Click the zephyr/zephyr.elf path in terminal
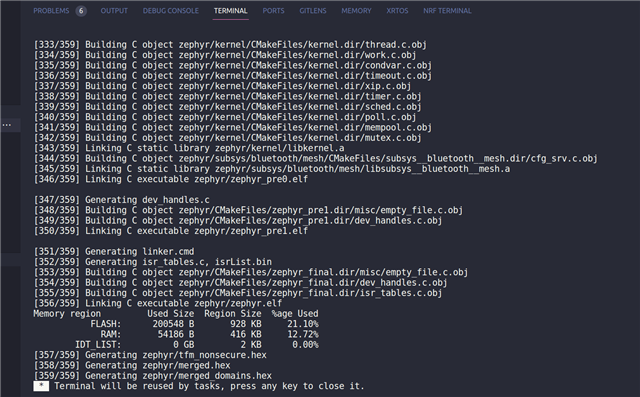Image resolution: width=640 pixels, height=397 pixels. click(238, 303)
